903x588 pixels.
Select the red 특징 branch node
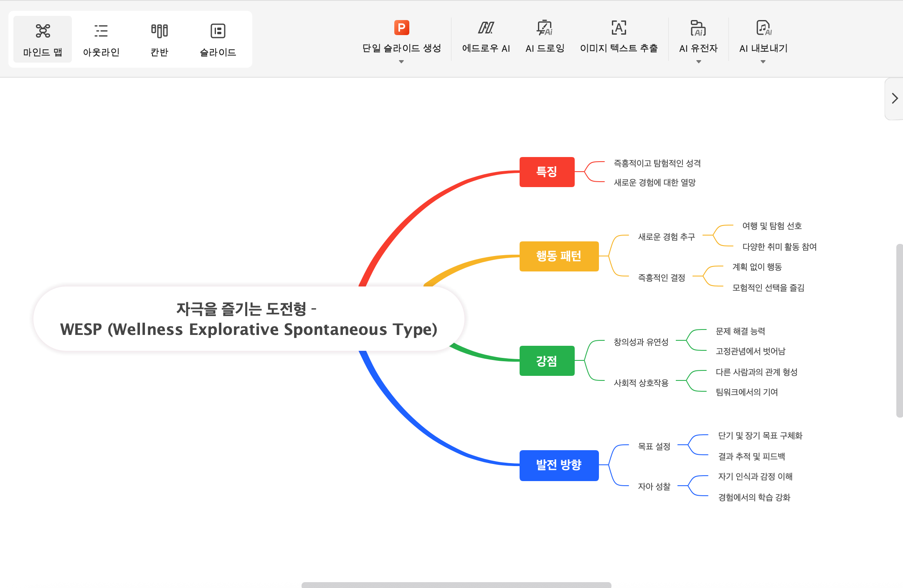(x=547, y=172)
